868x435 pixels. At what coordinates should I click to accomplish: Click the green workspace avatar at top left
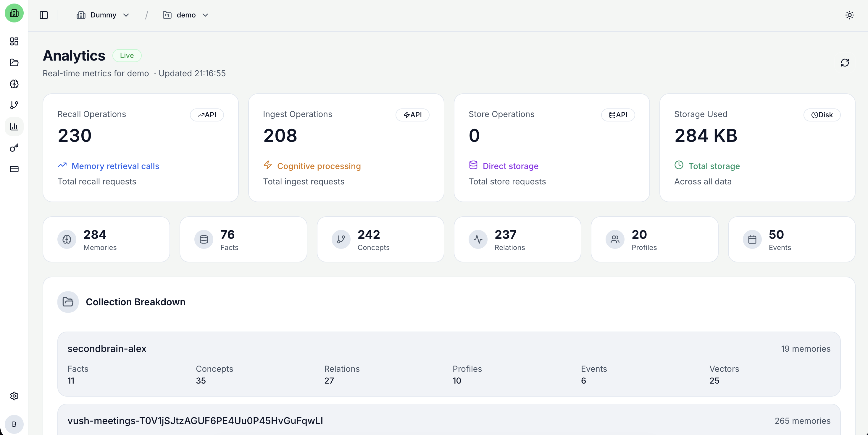[14, 13]
